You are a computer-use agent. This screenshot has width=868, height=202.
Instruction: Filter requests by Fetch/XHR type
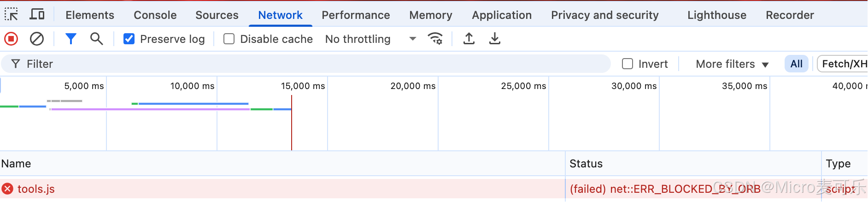tap(843, 64)
